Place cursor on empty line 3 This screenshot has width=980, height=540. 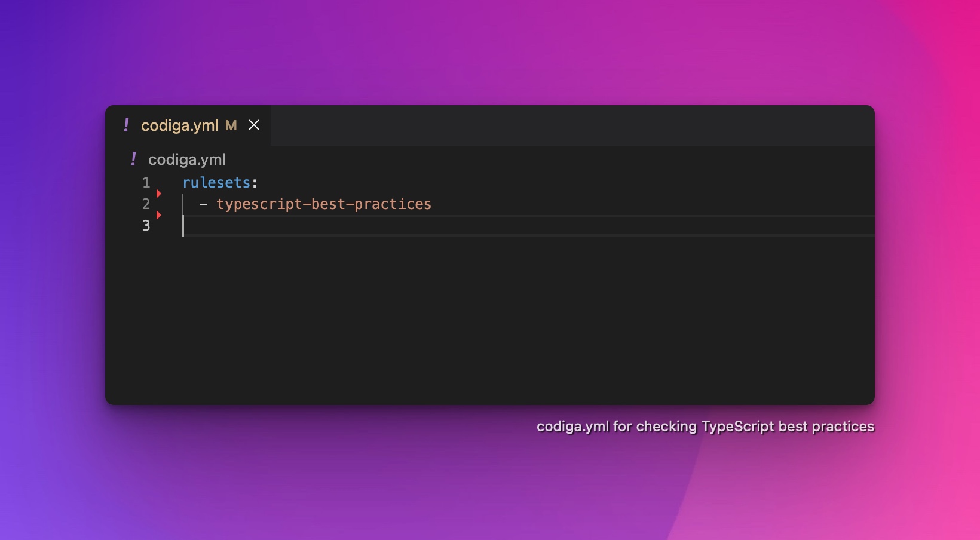(x=528, y=226)
